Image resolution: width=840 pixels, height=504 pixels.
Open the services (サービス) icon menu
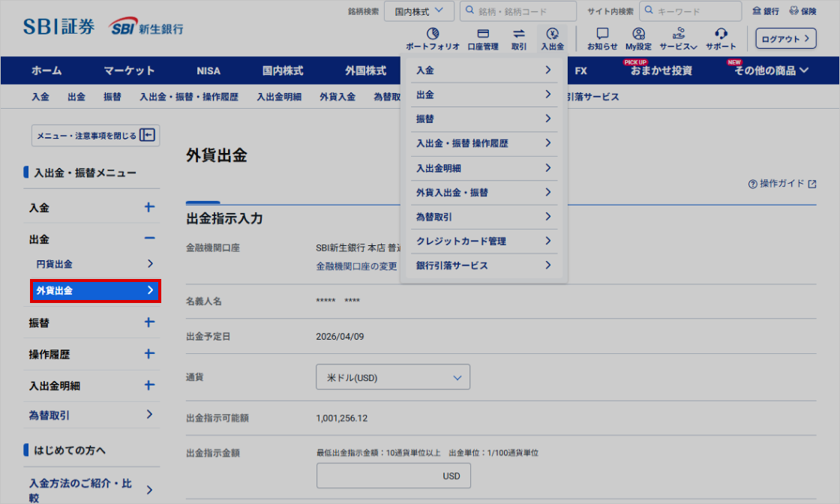(x=678, y=34)
